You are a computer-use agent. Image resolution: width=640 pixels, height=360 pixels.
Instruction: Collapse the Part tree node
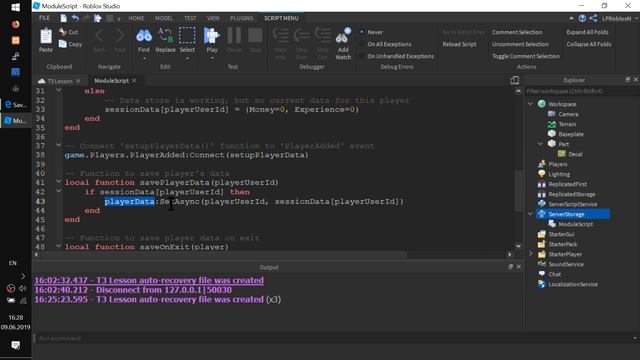540,144
